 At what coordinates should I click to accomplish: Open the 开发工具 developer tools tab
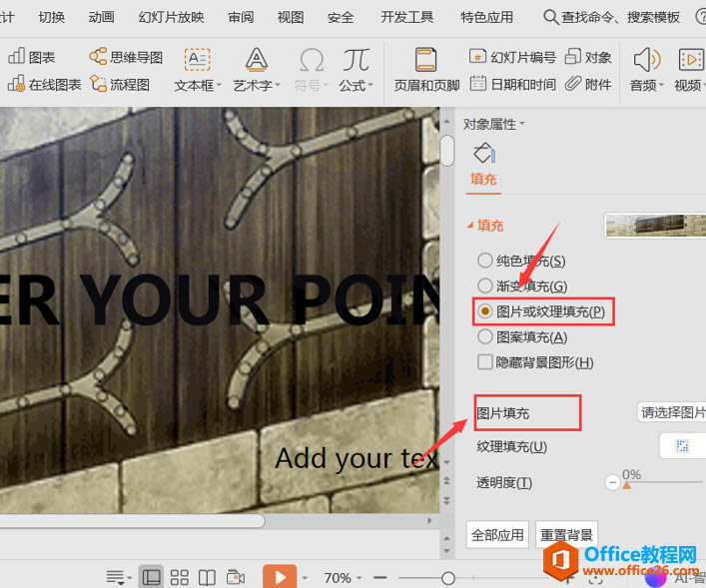coord(407,17)
